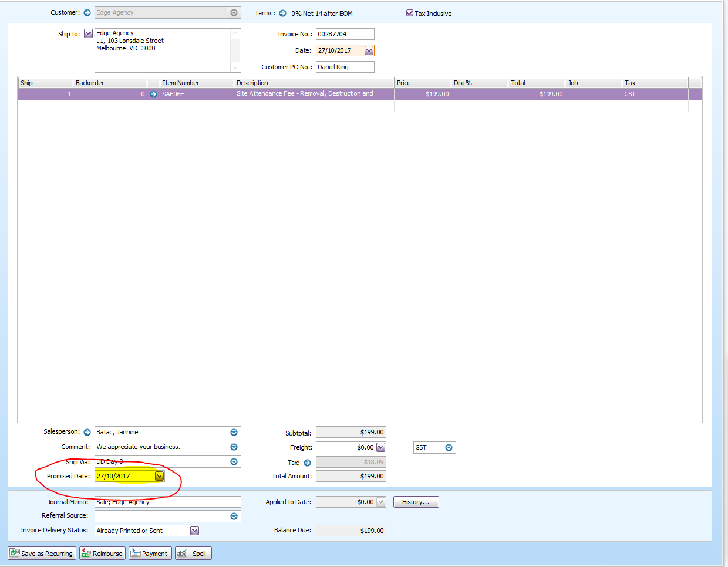Open the Referral Source selection list

(x=234, y=516)
